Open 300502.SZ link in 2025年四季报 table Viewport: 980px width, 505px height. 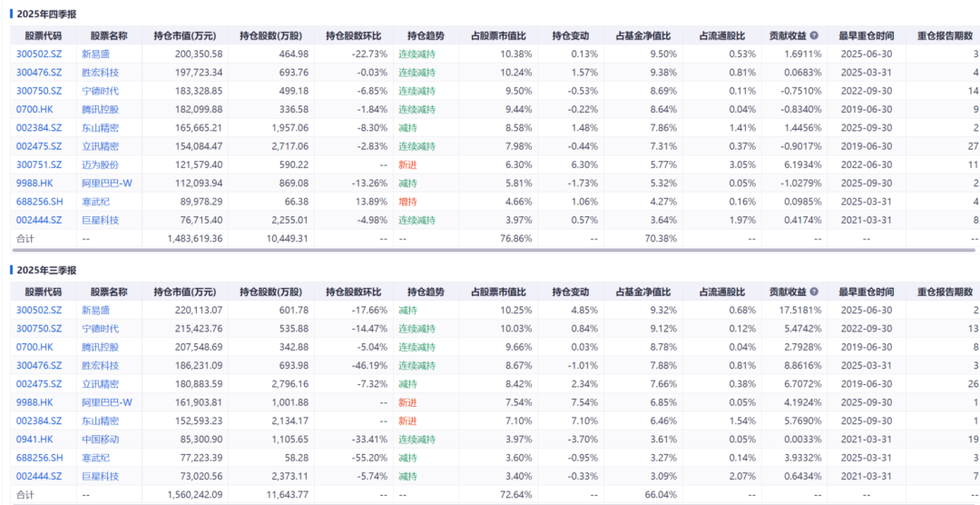(38, 54)
